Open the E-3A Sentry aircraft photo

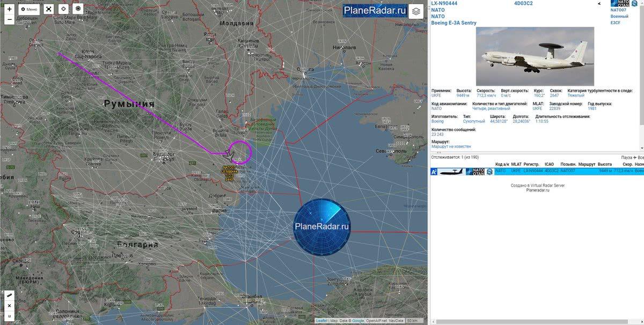pyautogui.click(x=535, y=56)
